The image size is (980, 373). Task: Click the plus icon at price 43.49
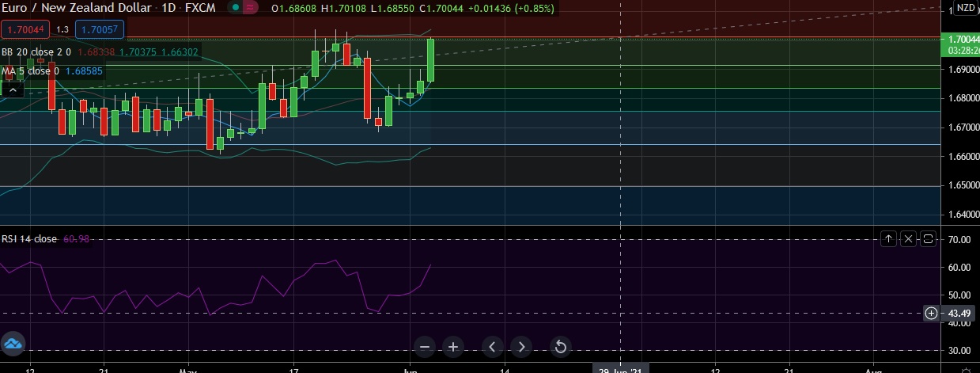(932, 313)
